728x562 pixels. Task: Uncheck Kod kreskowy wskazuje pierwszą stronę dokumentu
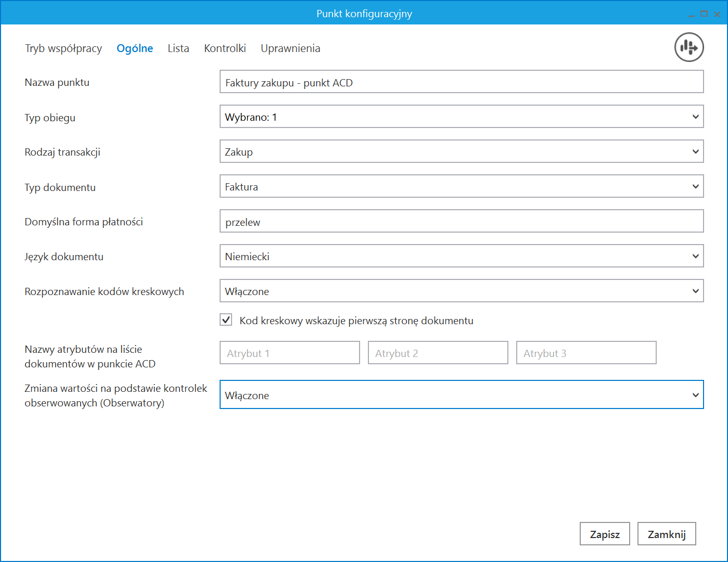coord(226,320)
